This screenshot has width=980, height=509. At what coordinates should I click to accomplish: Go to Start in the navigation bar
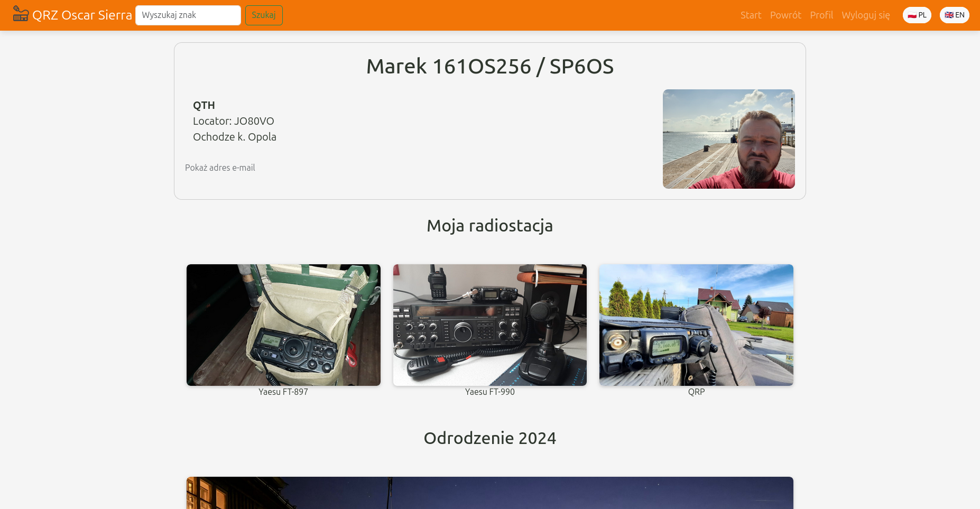point(751,15)
